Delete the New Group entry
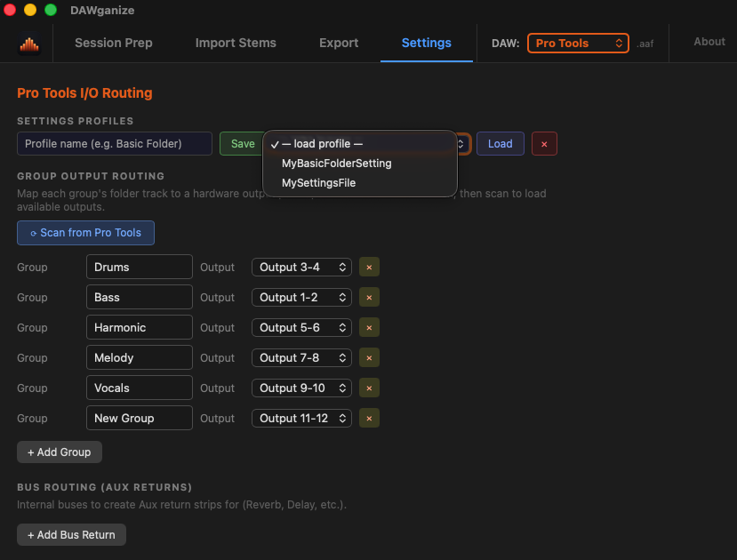737x560 pixels. tap(369, 418)
